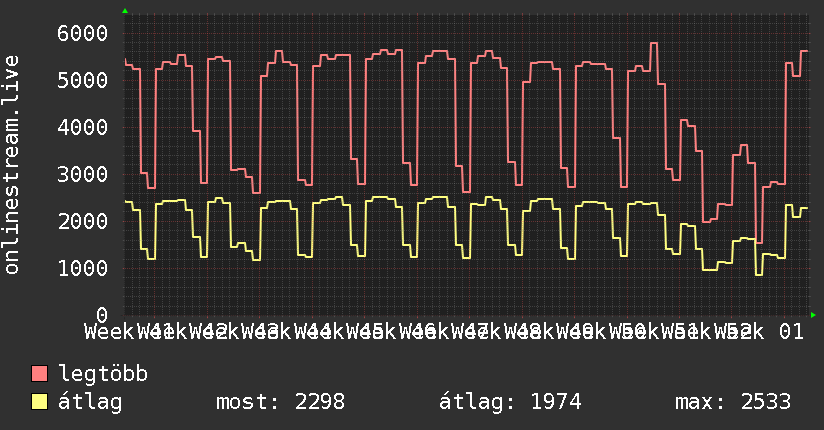The height and width of the screenshot is (430, 824).
Task: Click the yellow átlag legend swatch
Action: [x=39, y=402]
